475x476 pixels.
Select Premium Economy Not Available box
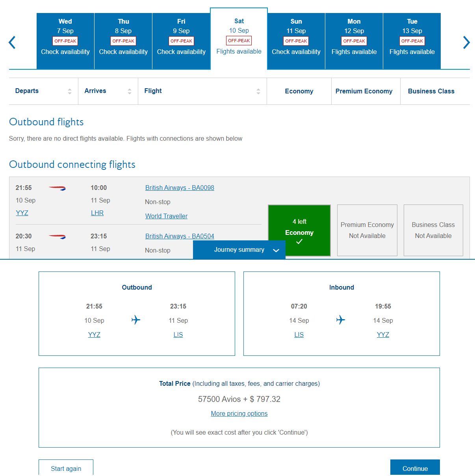coord(367,231)
